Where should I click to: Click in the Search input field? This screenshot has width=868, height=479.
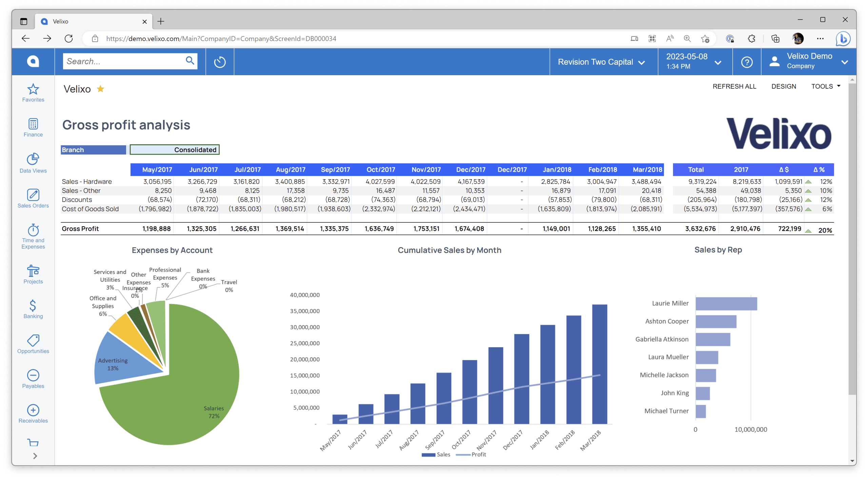pos(124,61)
